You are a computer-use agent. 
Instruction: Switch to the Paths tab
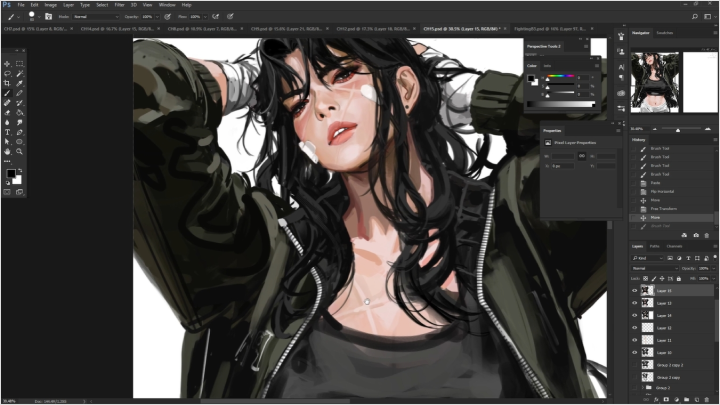point(654,247)
